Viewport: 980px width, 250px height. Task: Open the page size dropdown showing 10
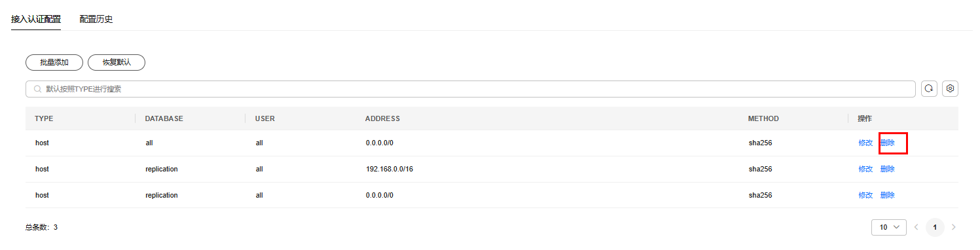click(x=889, y=227)
